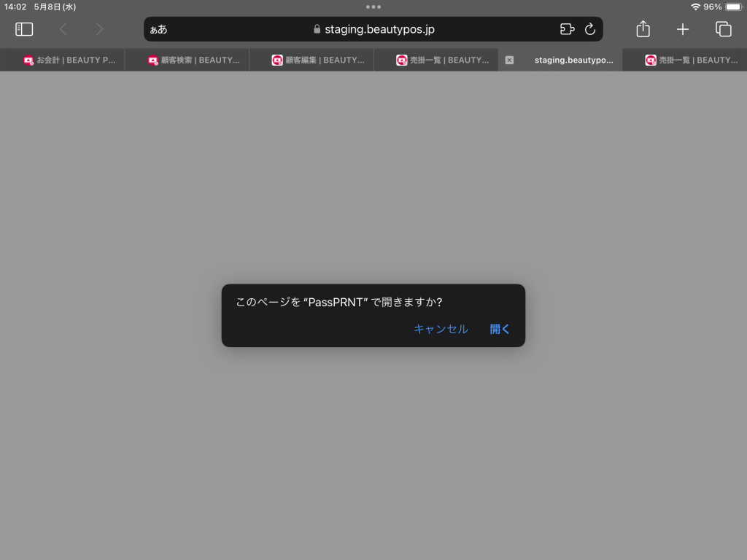Switch to the お会計 tab
This screenshot has height=560, width=747.
click(x=69, y=60)
